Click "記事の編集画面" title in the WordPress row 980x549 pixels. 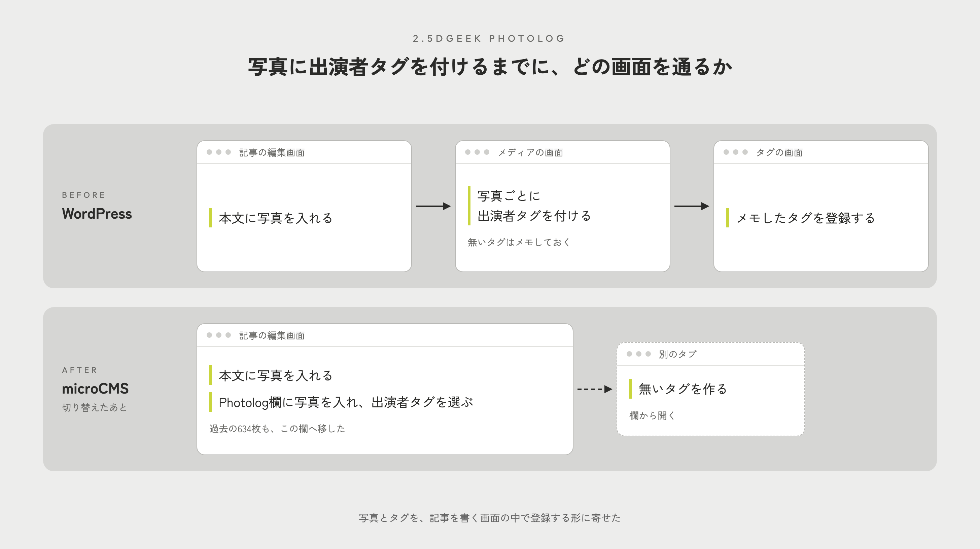(272, 152)
